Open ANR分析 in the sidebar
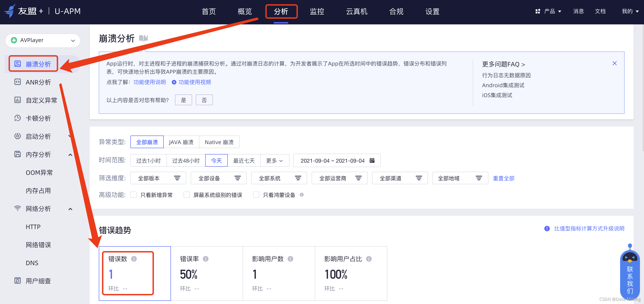 38,82
